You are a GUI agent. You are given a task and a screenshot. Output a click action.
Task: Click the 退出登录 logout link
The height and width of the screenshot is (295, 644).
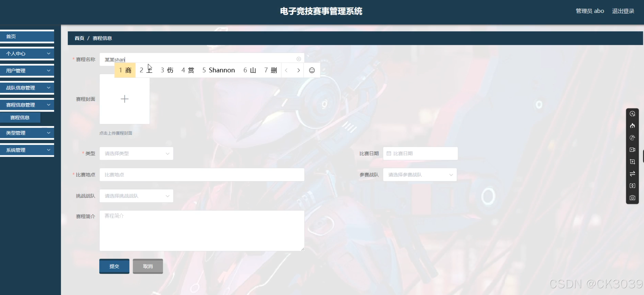pos(623,11)
